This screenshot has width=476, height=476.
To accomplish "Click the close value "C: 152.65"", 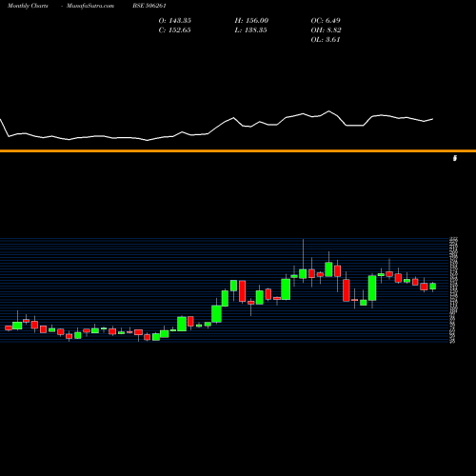I will click(175, 30).
